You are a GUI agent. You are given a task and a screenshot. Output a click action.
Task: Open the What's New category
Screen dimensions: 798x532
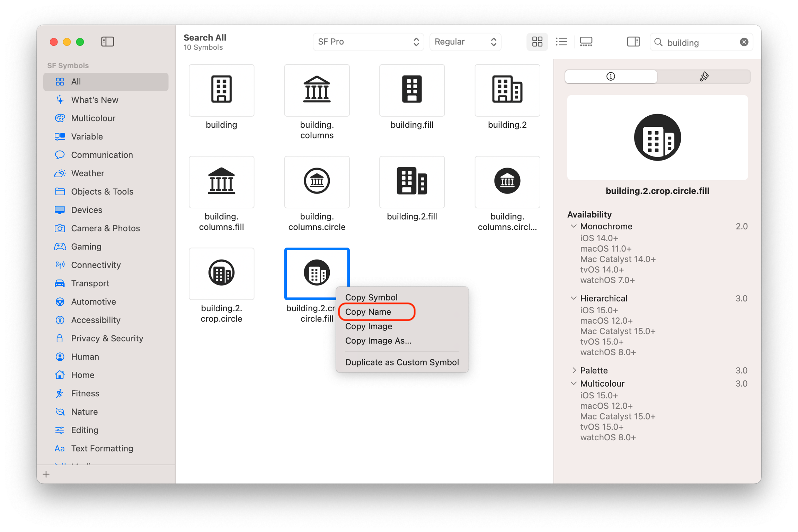106,100
